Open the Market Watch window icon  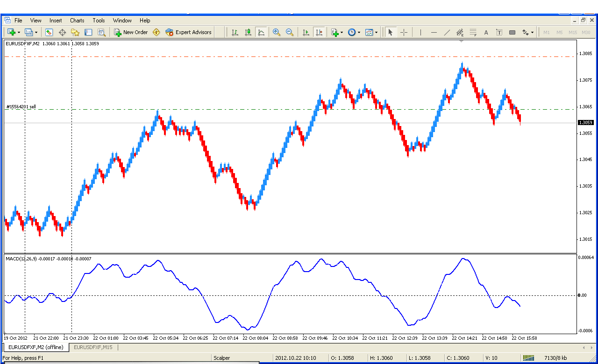click(49, 32)
